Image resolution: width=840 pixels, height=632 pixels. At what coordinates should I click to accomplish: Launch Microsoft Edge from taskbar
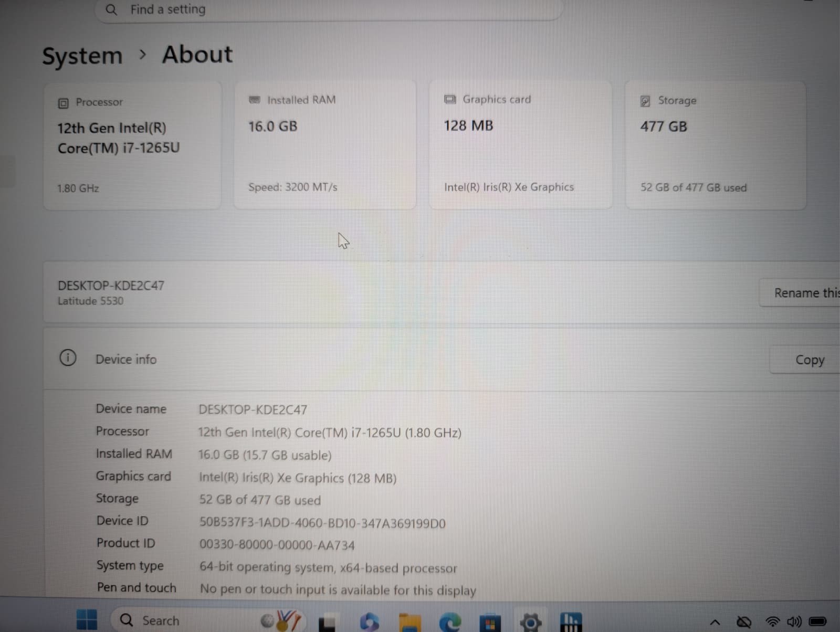point(450,623)
